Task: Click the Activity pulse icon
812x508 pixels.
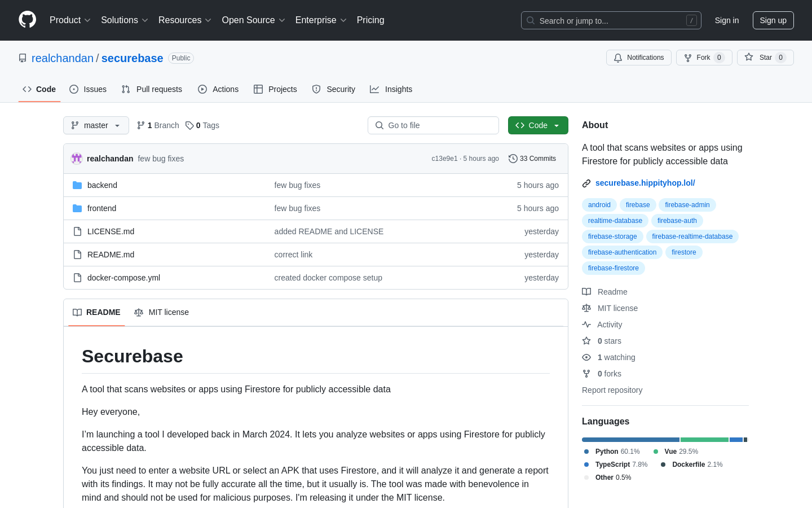Action: click(x=586, y=325)
